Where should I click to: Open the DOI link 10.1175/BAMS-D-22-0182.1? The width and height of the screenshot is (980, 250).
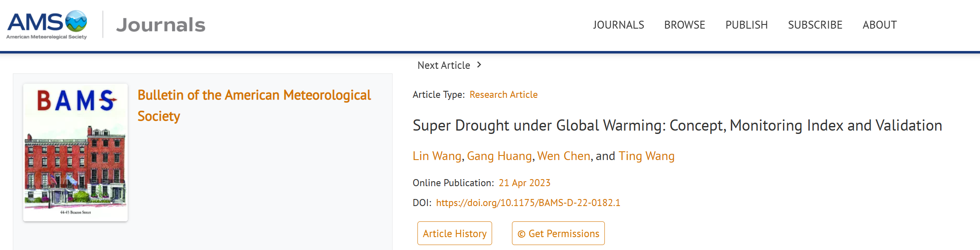click(528, 203)
